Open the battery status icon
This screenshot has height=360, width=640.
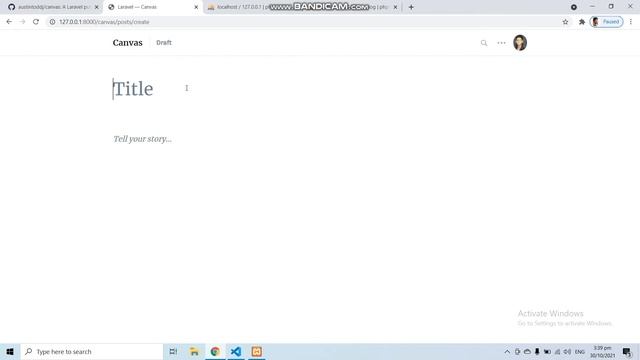point(547,352)
